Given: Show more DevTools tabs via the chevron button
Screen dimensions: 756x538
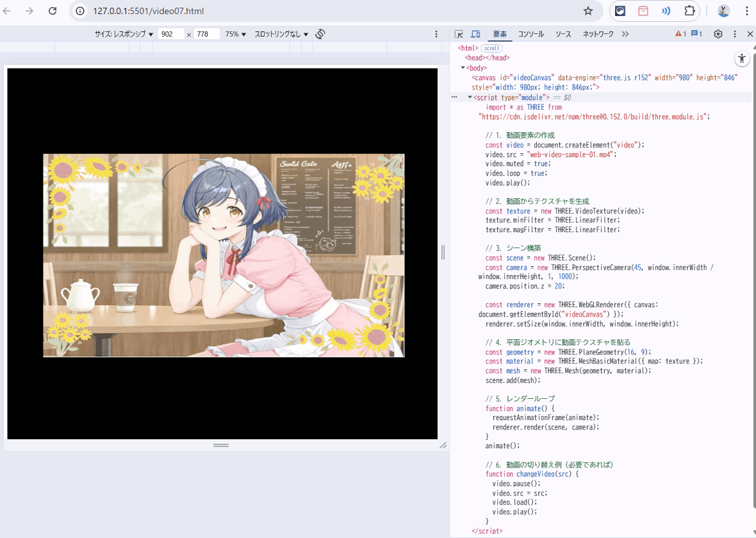Looking at the screenshot, I should pos(625,34).
